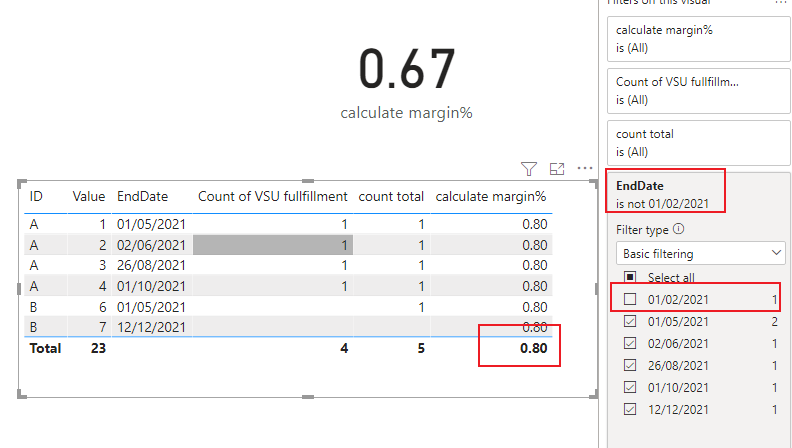Click the 01/05/2021 date in row A
Image resolution: width=792 pixels, height=448 pixels.
(x=152, y=224)
